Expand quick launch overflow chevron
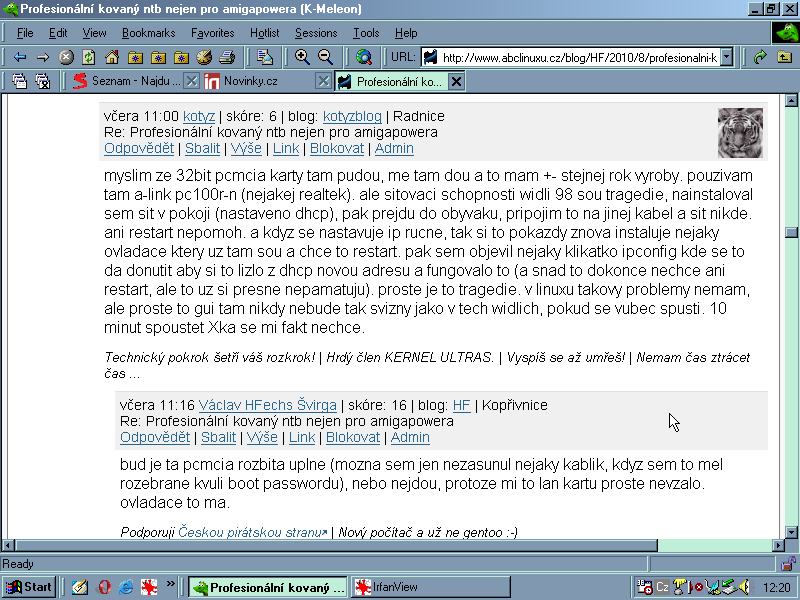 click(x=170, y=583)
